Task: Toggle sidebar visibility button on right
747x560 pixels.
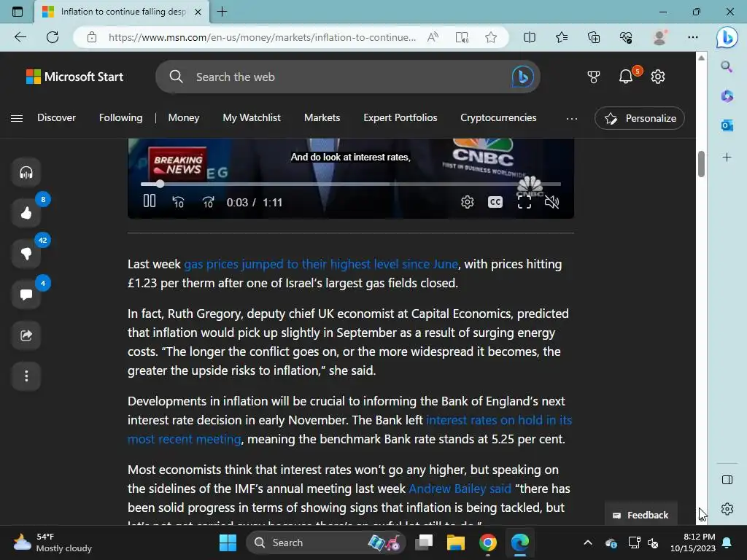Action: coord(727,480)
